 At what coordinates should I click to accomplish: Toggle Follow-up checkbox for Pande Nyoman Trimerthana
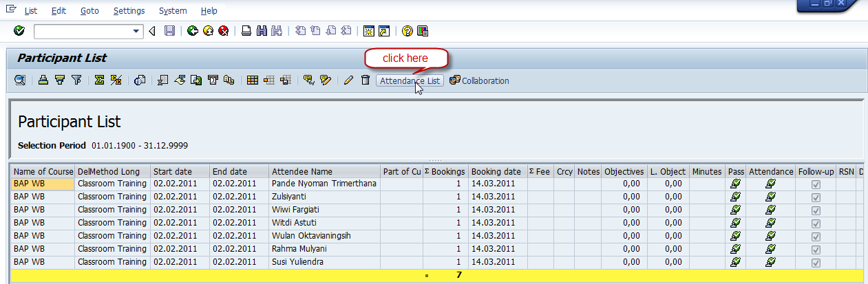tap(816, 184)
